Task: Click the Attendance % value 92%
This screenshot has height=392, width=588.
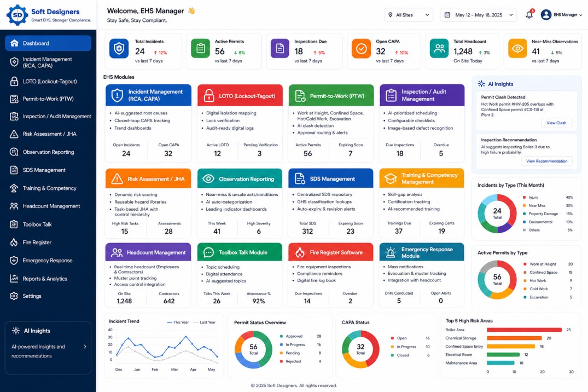Action: click(x=258, y=301)
